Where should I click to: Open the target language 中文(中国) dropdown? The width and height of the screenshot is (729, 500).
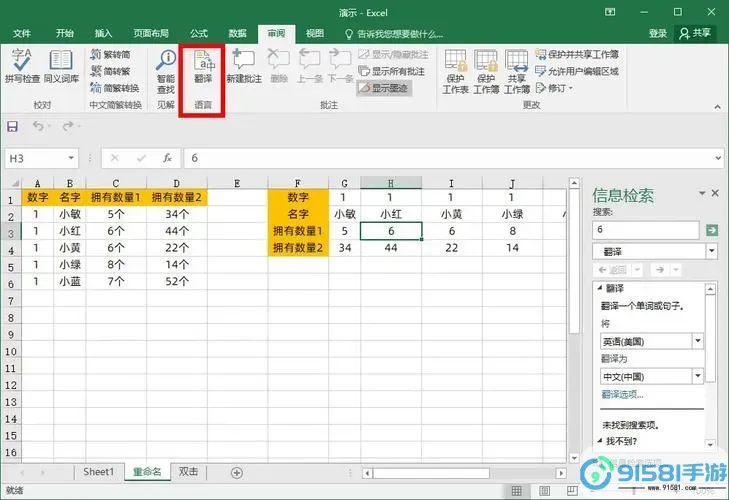pyautogui.click(x=698, y=376)
